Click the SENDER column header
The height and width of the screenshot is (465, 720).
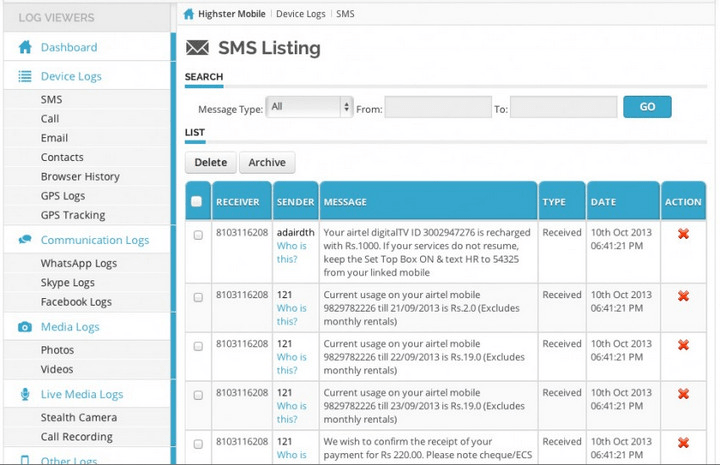pyautogui.click(x=295, y=202)
